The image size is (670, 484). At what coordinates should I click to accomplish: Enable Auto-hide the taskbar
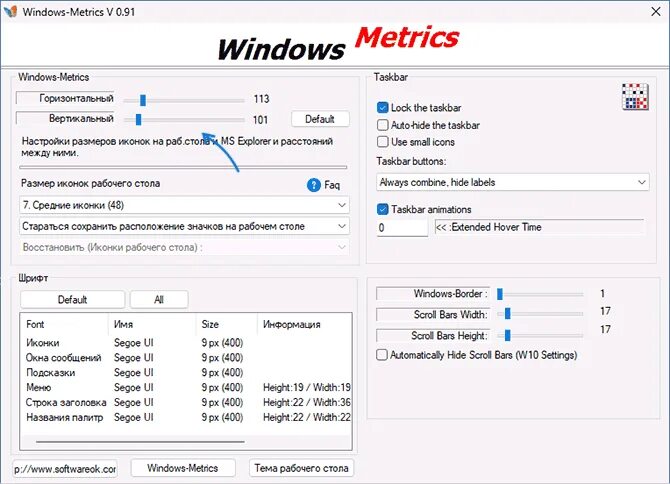[x=382, y=125]
